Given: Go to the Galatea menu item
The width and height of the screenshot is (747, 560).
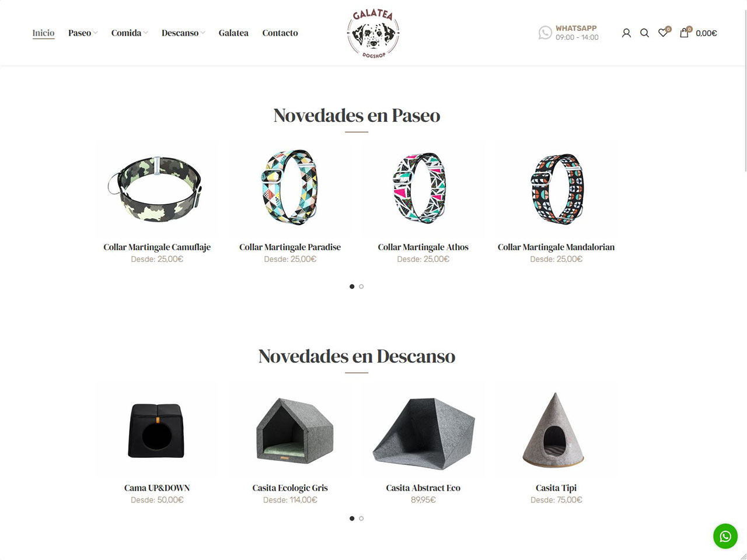Looking at the screenshot, I should [233, 33].
